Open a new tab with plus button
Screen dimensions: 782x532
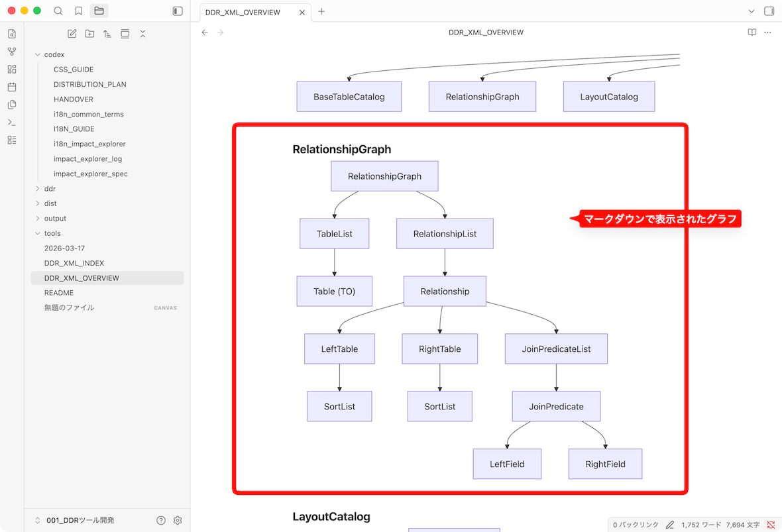321,11
